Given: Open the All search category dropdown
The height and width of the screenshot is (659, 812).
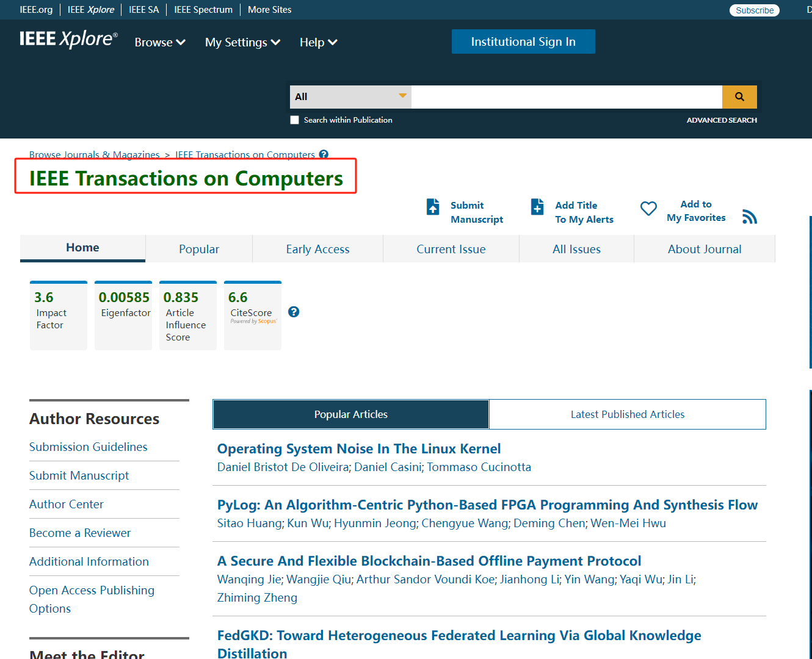Looking at the screenshot, I should pos(350,96).
